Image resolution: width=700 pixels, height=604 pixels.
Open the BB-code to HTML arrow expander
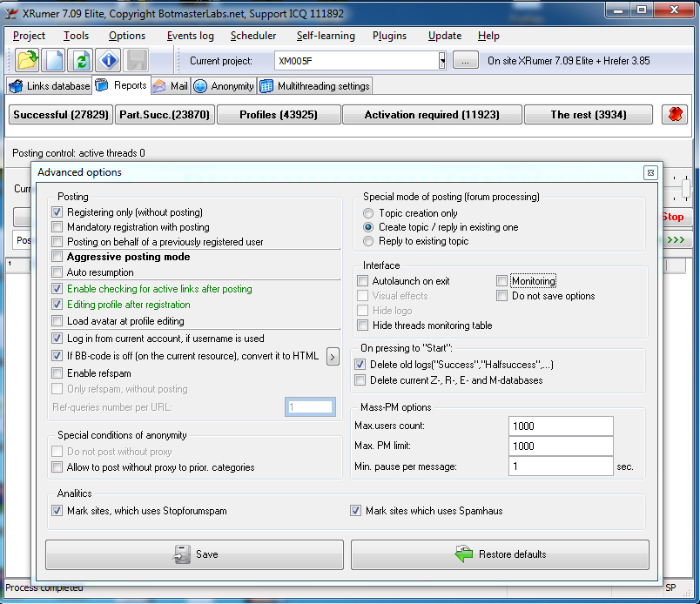333,357
